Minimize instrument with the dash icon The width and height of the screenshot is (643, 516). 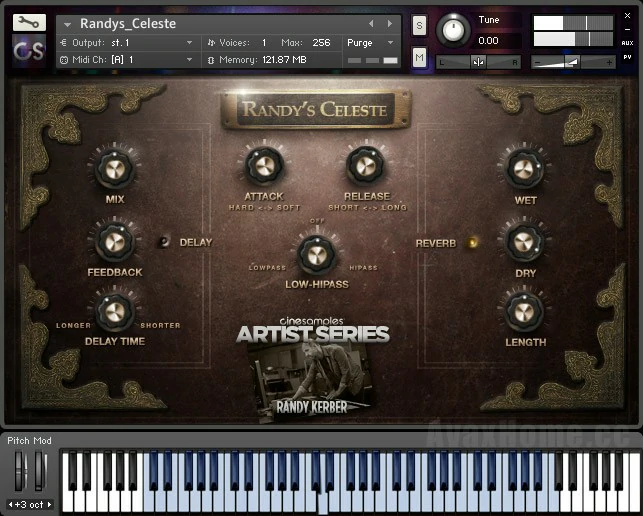pos(627,29)
